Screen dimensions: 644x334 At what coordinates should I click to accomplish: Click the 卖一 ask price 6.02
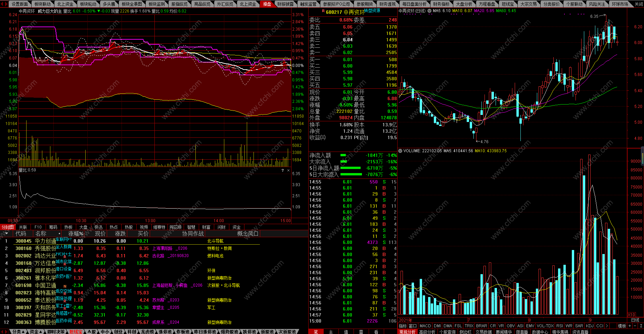[348, 52]
